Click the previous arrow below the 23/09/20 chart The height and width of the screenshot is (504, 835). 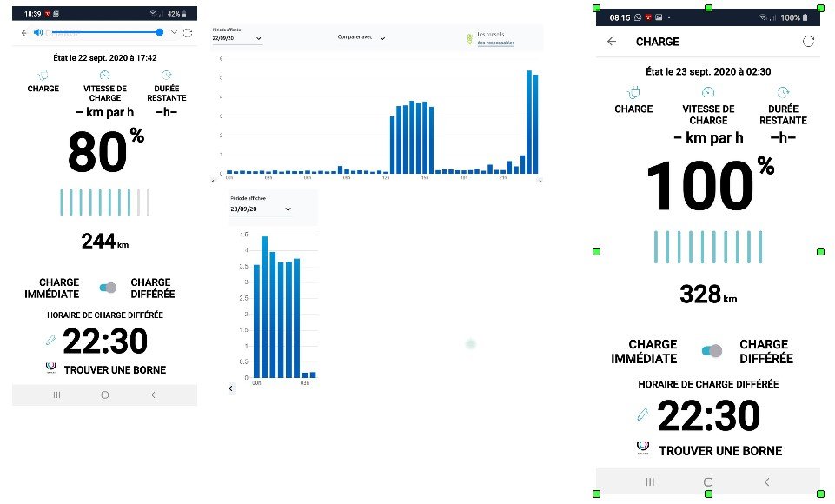230,388
